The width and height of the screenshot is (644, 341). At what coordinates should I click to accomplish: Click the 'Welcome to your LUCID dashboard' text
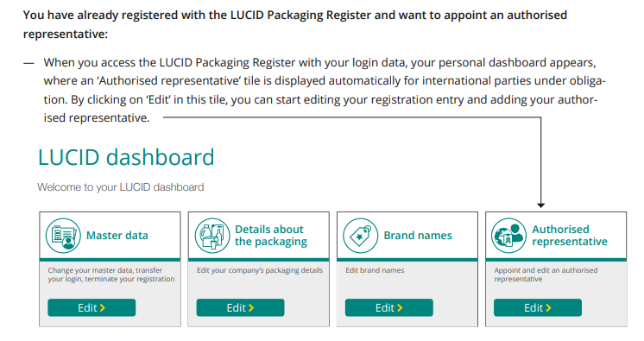(x=120, y=187)
